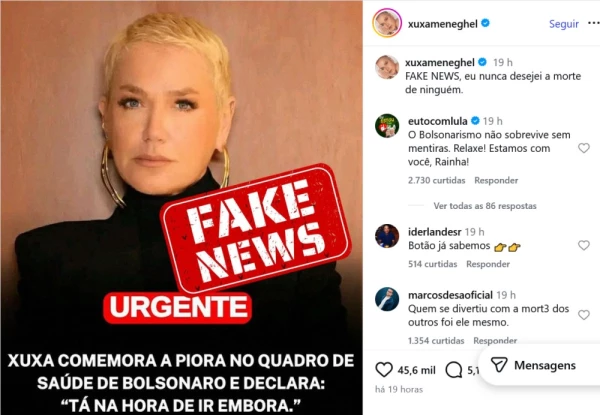The image size is (600, 415).
Task: Open comments via the speech bubble icon
Action: 454,370
